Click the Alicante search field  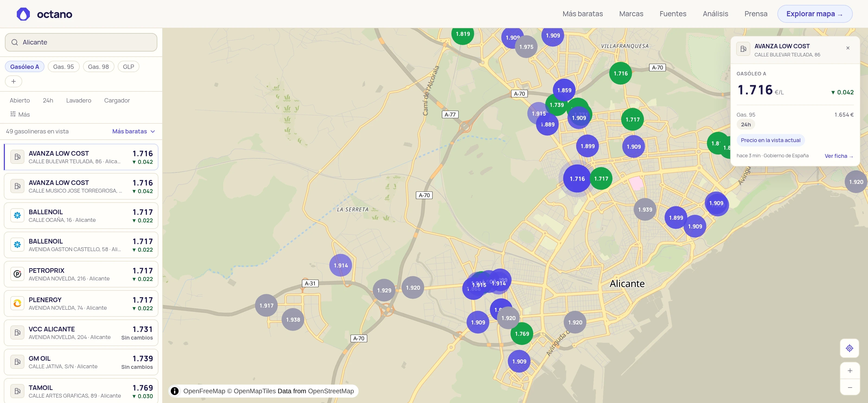pyautogui.click(x=81, y=42)
